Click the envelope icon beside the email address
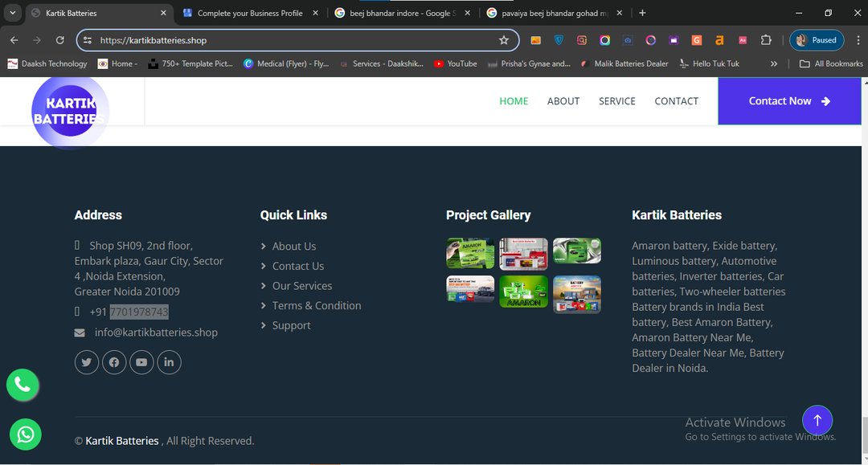This screenshot has width=868, height=465. (80, 332)
